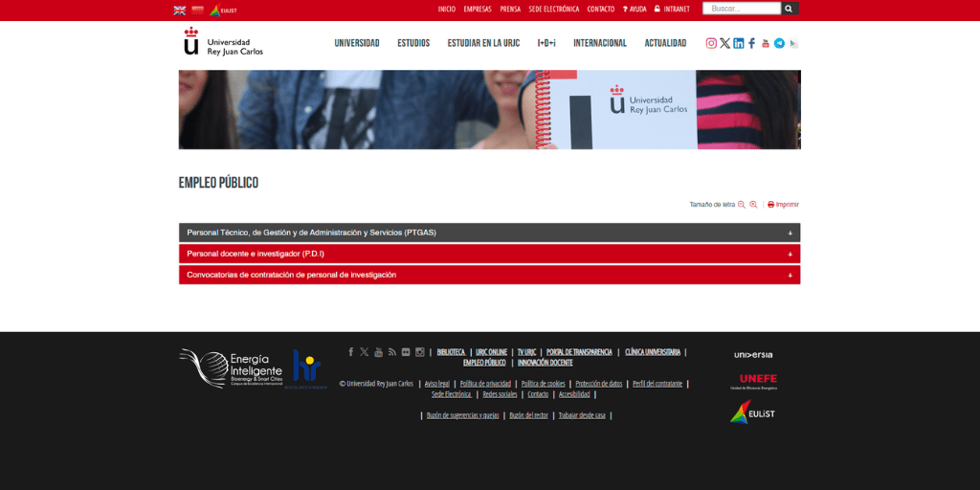Viewport: 980px width, 490px height.
Task: Open the footer YouTube icon
Action: tap(378, 352)
